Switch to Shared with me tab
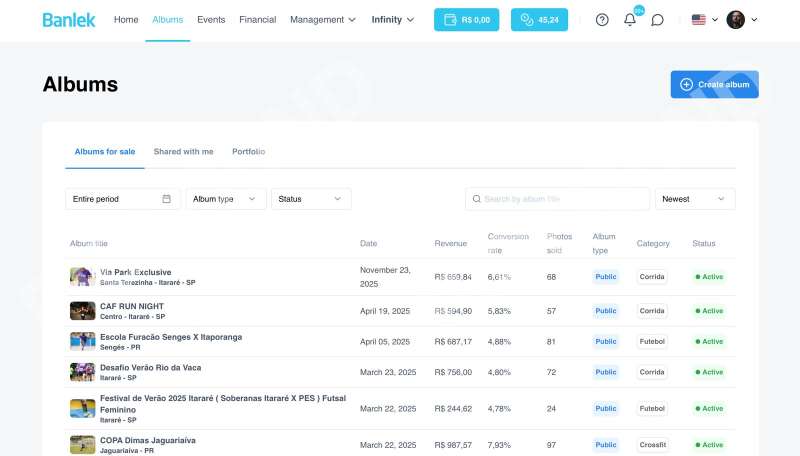800x456 pixels. pos(183,152)
